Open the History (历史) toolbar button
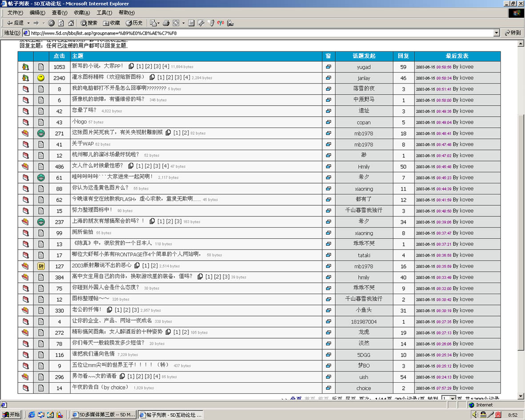This screenshot has height=420, width=525. 134,23
